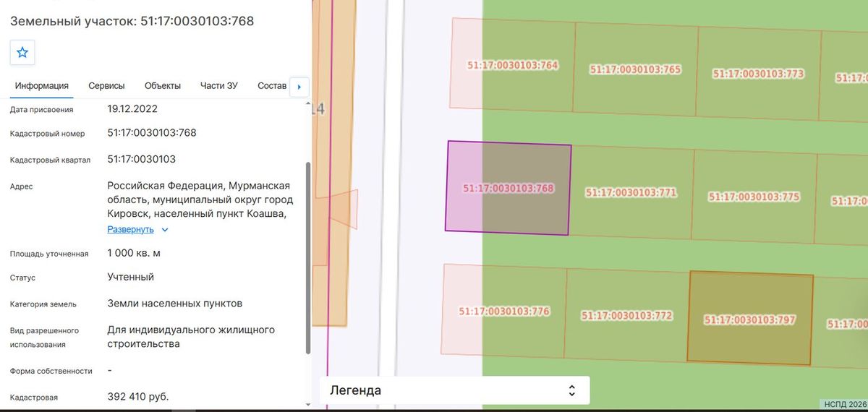Click the title Земельный участок: 51:17:0030103:768
The height and width of the screenshot is (412, 868).
click(132, 20)
